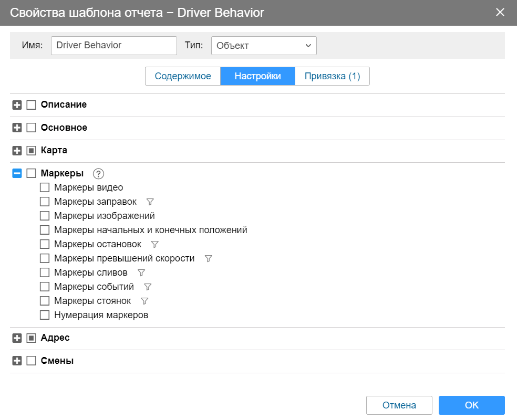This screenshot has width=517, height=420.
Task: Open filter for Маркеры событий
Action: coord(148,287)
